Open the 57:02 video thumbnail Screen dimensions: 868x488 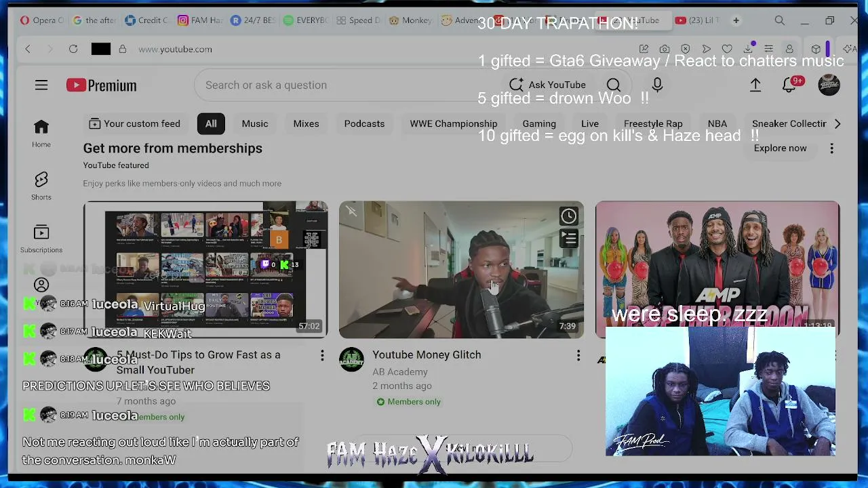(205, 270)
